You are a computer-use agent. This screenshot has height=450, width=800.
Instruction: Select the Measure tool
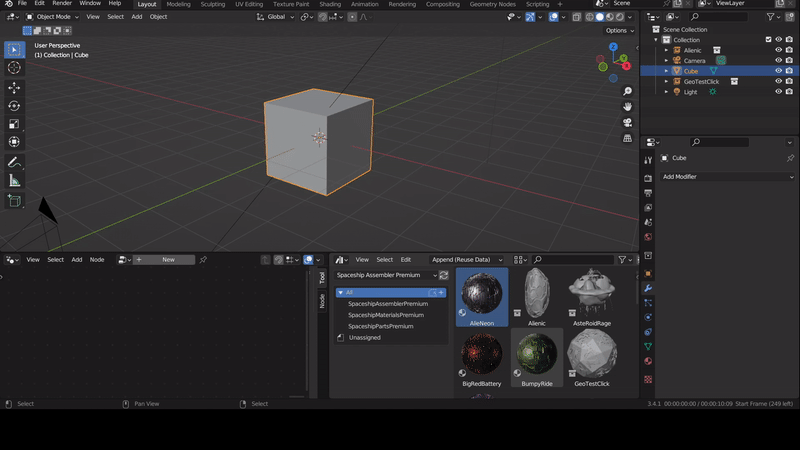[x=14, y=181]
